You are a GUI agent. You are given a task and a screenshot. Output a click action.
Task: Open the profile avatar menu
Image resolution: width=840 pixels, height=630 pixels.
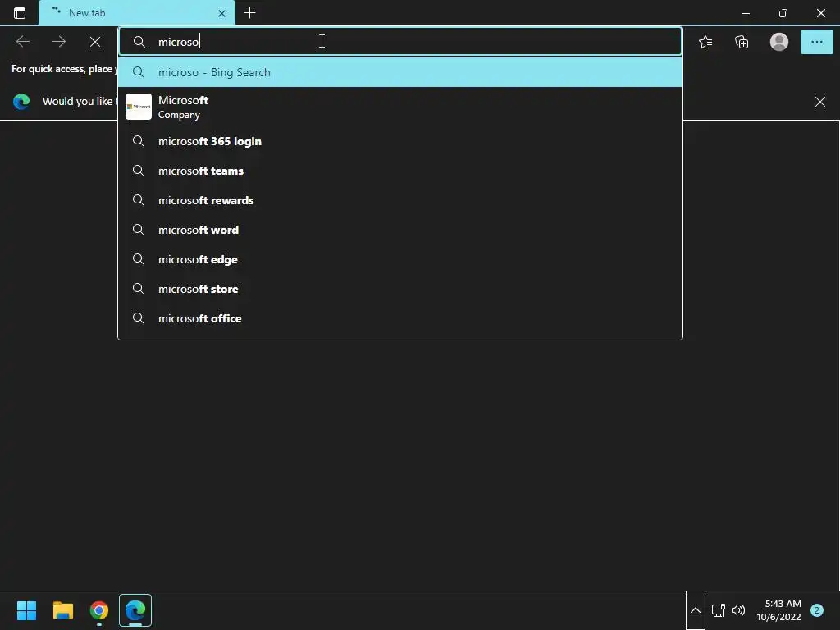(x=779, y=42)
